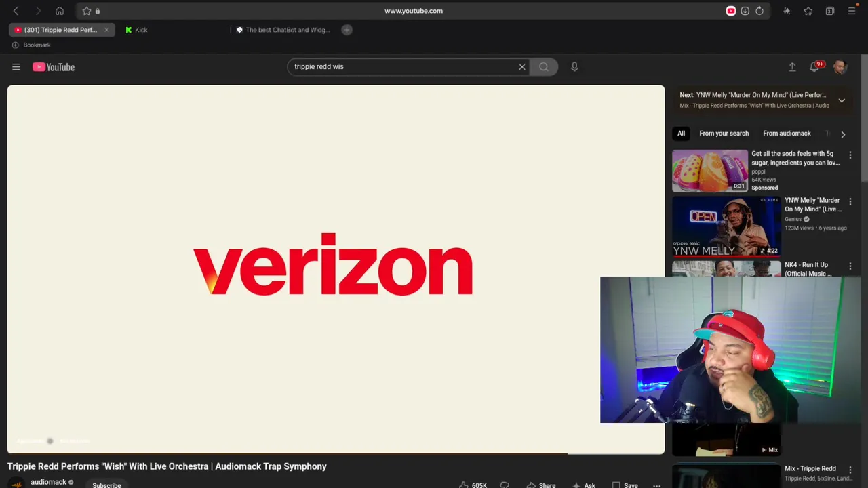
Task: Dislike the video with thumbs-down icon
Action: pos(505,485)
